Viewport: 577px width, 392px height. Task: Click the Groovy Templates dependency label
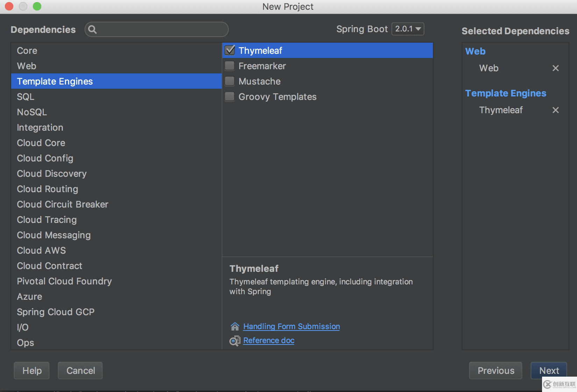pyautogui.click(x=278, y=97)
